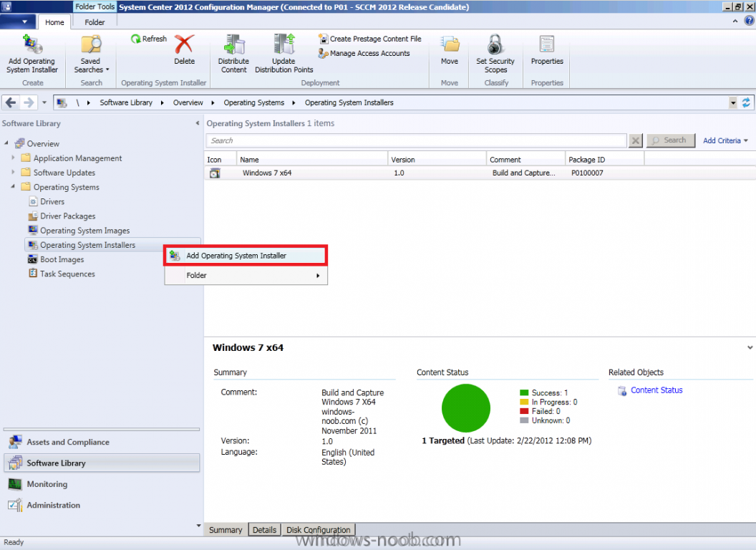Click Manage Access Accounts
The height and width of the screenshot is (550, 756).
point(364,53)
